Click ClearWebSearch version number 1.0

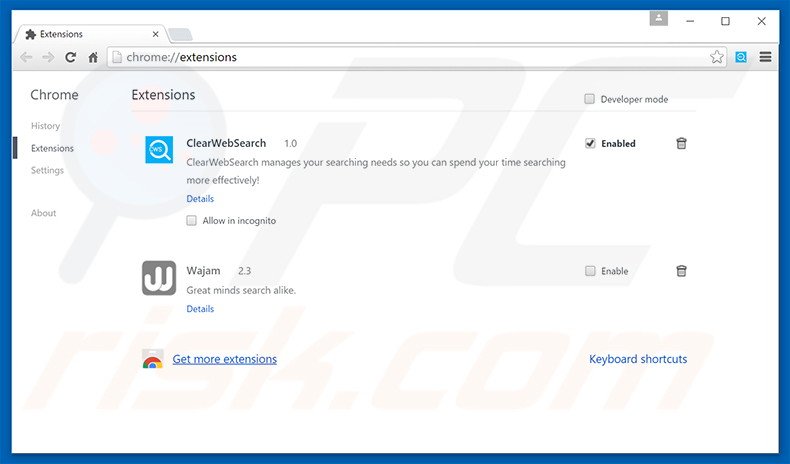pyautogui.click(x=290, y=144)
